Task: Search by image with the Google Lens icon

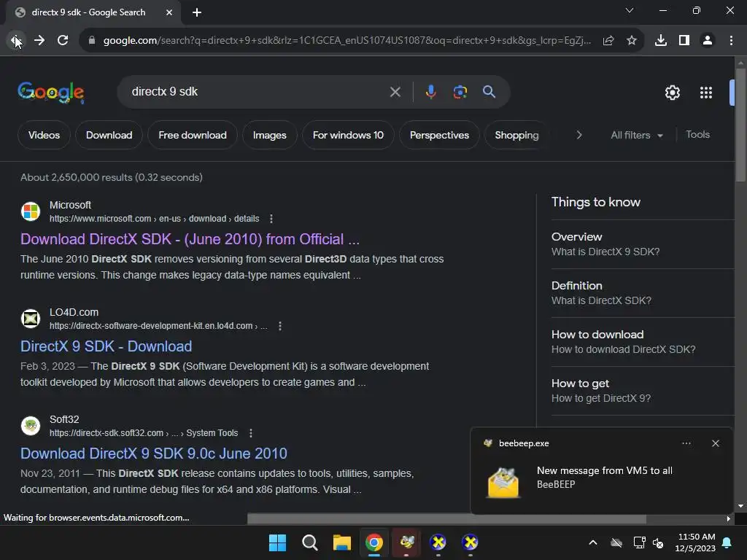Action: coord(460,92)
